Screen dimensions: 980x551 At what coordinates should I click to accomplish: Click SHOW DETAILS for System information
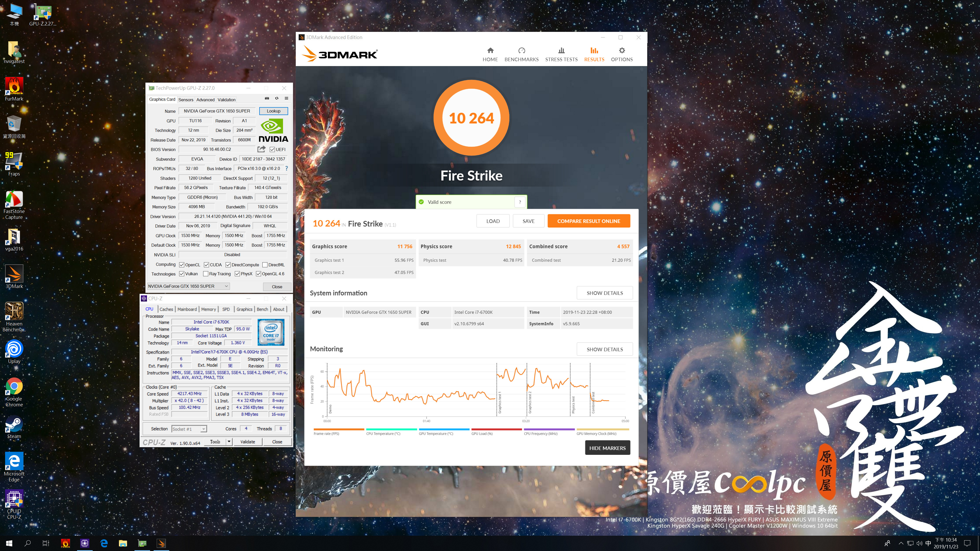click(x=605, y=293)
